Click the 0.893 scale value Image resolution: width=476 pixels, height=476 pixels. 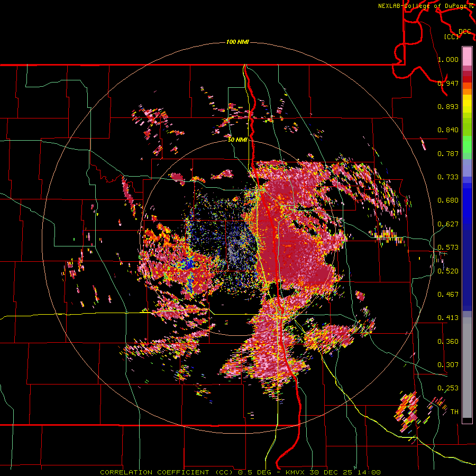tap(448, 106)
